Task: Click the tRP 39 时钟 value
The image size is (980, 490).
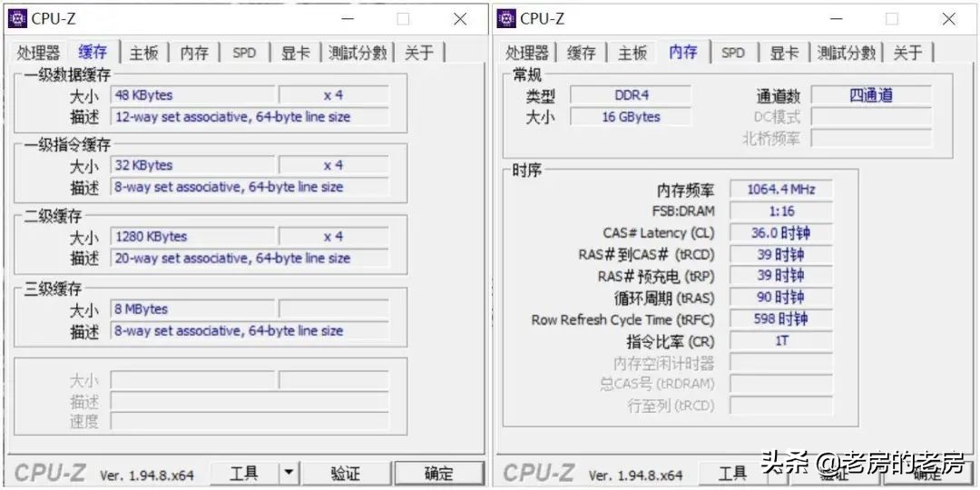Action: point(780,276)
